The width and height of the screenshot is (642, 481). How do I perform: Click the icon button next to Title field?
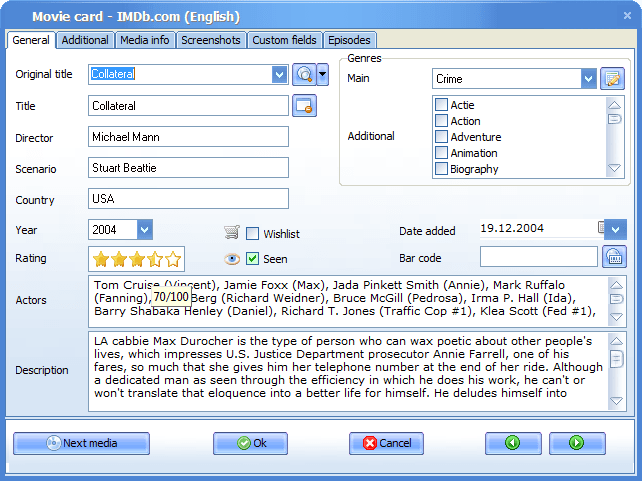point(304,105)
